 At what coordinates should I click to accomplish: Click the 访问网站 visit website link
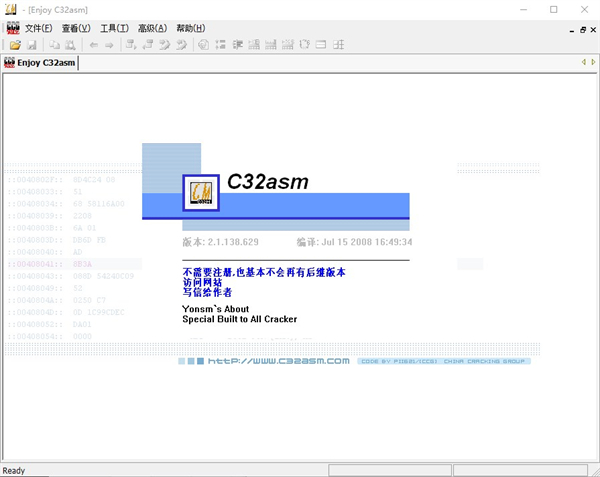(x=202, y=283)
